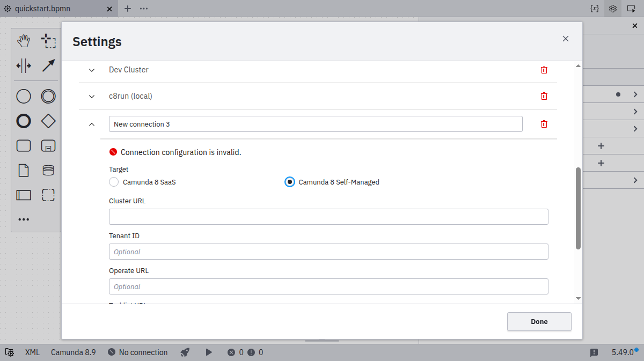Viewport: 644px width, 361px height.
Task: Open the XML view tab
Action: coord(32,352)
